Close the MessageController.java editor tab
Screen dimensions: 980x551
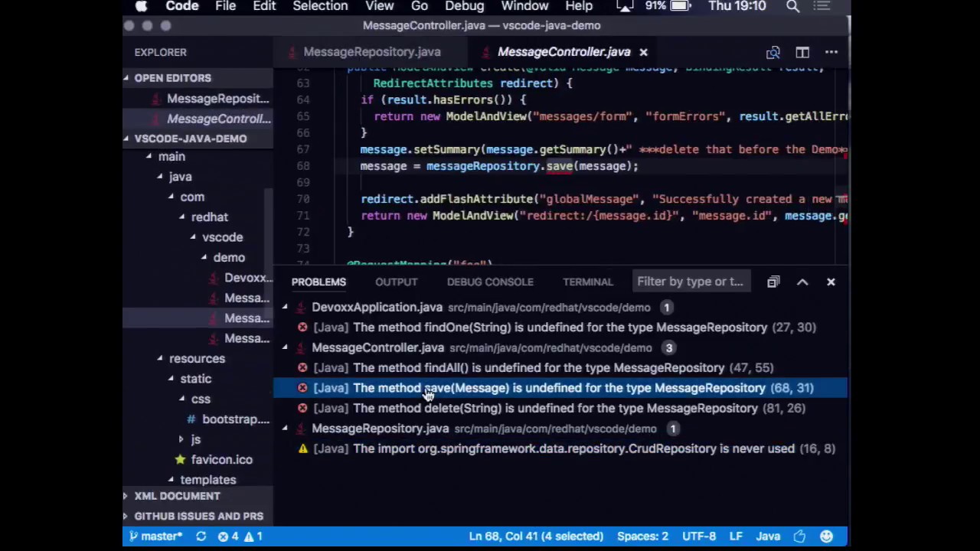pyautogui.click(x=643, y=52)
